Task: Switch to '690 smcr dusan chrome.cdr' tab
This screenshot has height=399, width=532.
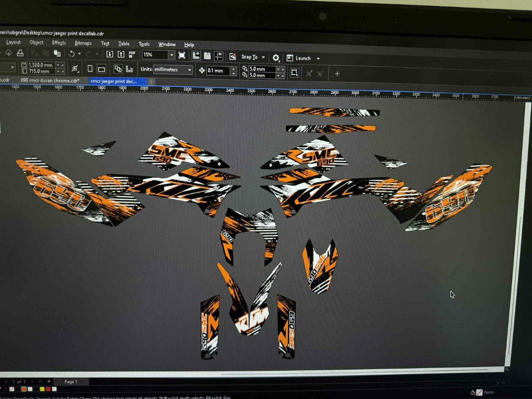Action: pyautogui.click(x=50, y=80)
